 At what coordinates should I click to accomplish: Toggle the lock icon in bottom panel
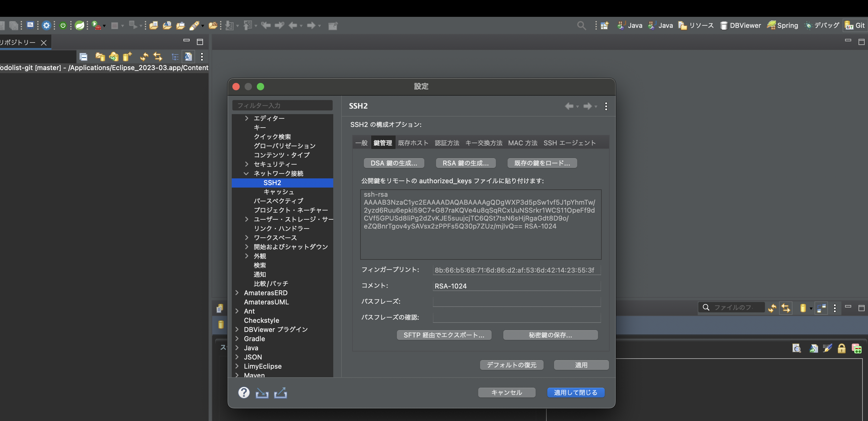(842, 348)
